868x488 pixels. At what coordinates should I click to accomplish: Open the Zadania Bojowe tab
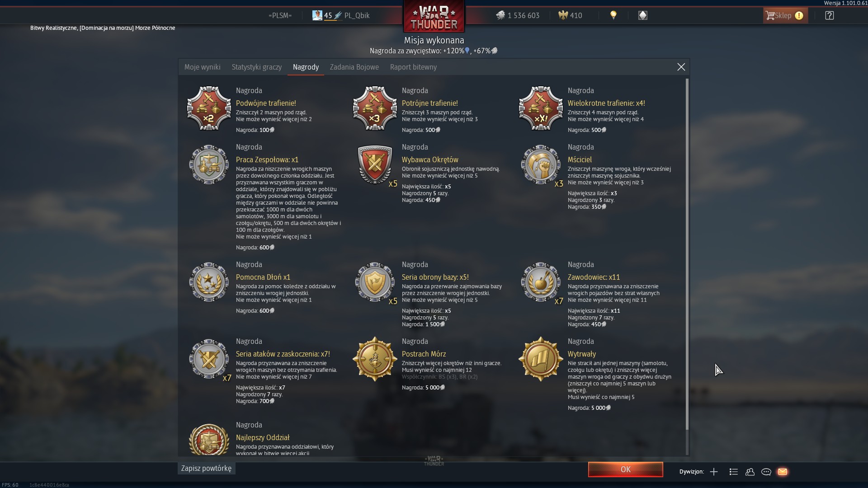(x=354, y=67)
